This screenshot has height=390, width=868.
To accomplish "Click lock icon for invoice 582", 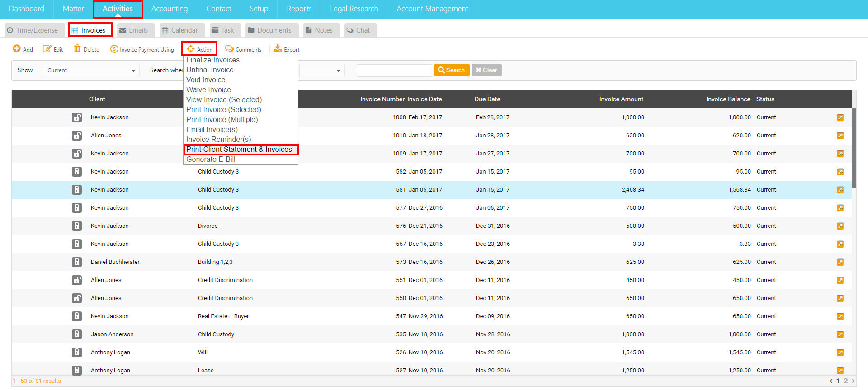I will pyautogui.click(x=77, y=172).
